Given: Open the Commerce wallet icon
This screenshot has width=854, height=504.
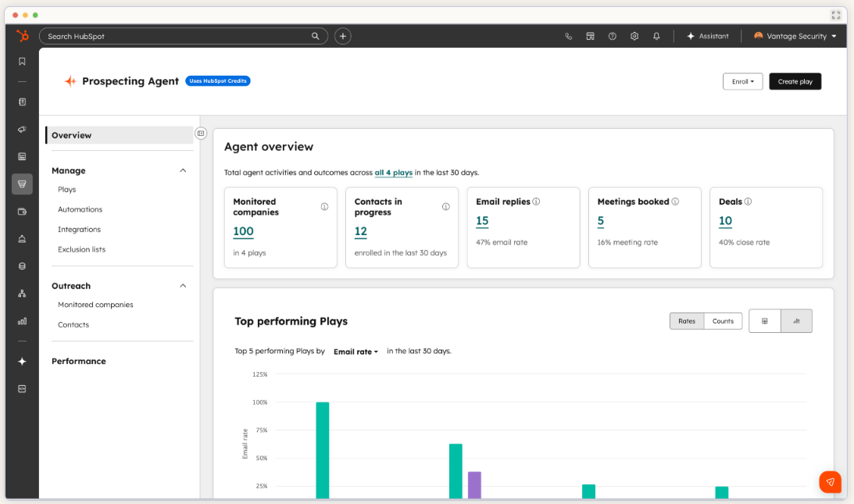Looking at the screenshot, I should click(23, 212).
